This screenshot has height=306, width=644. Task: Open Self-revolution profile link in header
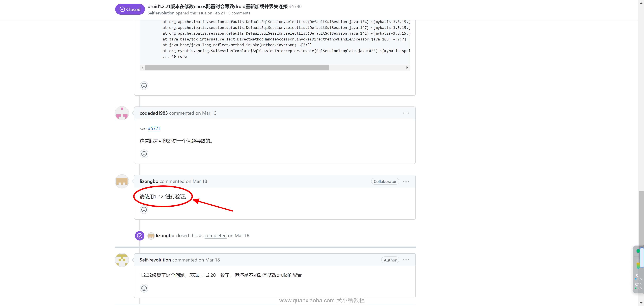click(161, 13)
